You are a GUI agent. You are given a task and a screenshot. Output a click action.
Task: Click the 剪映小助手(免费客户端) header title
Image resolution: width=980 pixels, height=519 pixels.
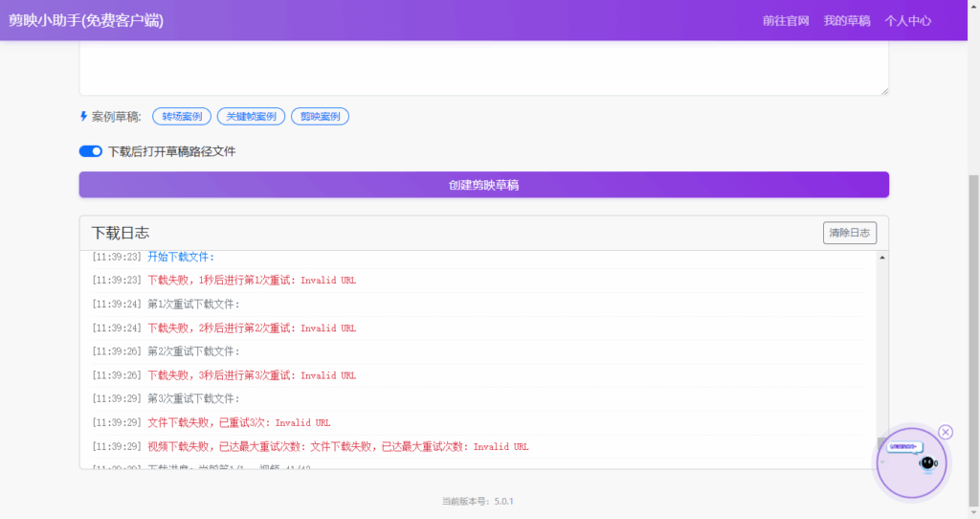[86, 20]
